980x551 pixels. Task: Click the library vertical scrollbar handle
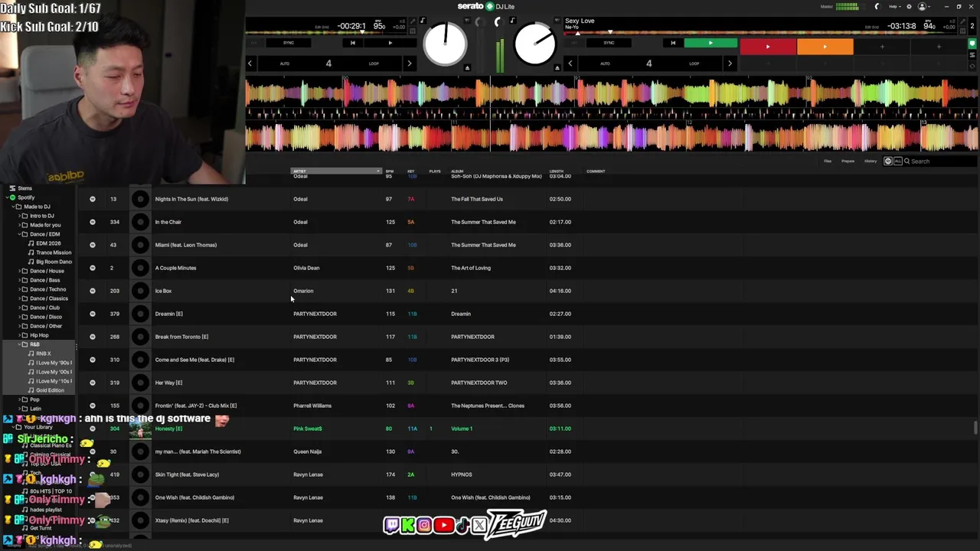[975, 428]
